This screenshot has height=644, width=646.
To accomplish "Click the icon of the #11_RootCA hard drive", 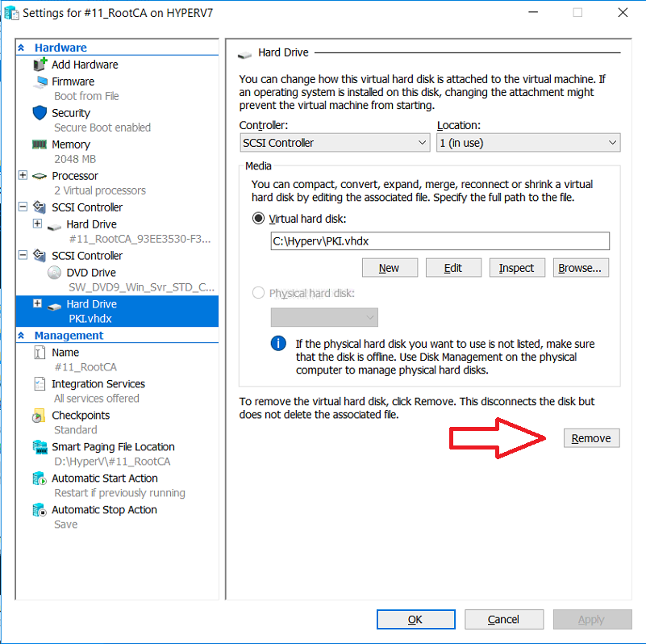I will [54, 226].
